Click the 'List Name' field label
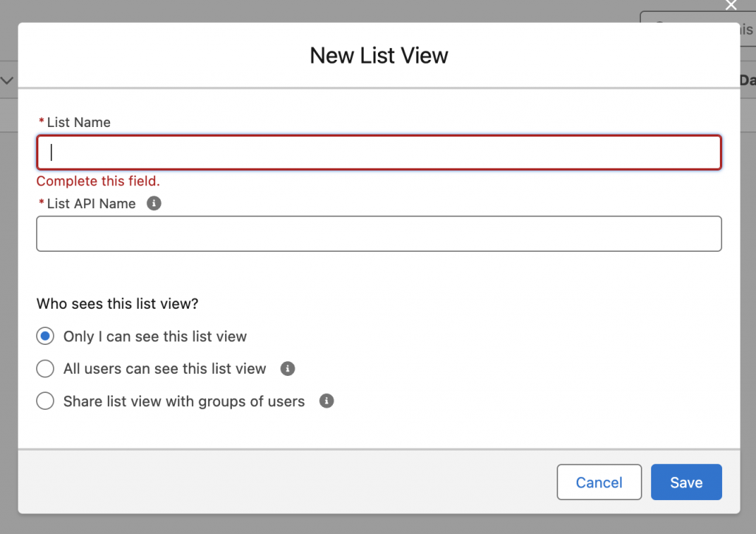Viewport: 756px width, 534px height. 78,123
